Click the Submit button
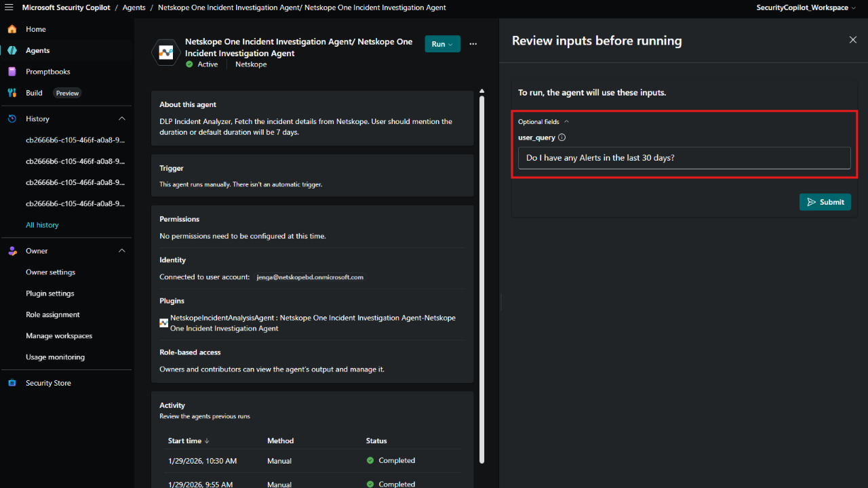This screenshot has width=868, height=488. click(x=825, y=202)
